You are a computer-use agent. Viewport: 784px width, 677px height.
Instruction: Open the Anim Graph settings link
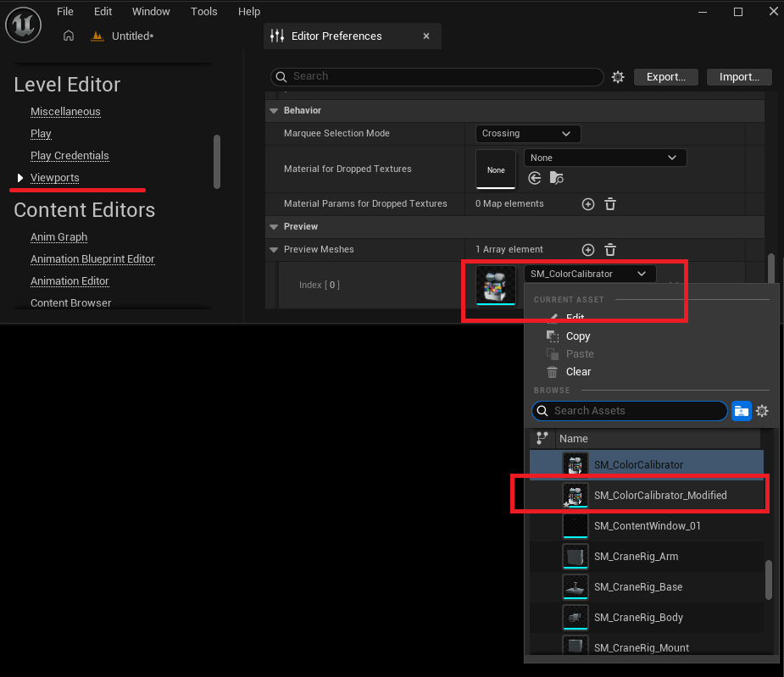click(x=59, y=237)
